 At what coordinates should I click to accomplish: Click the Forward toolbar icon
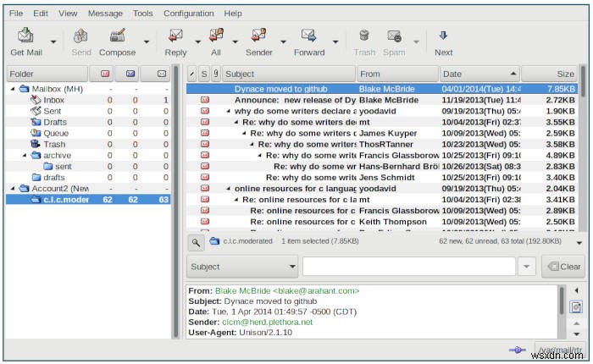pyautogui.click(x=308, y=36)
